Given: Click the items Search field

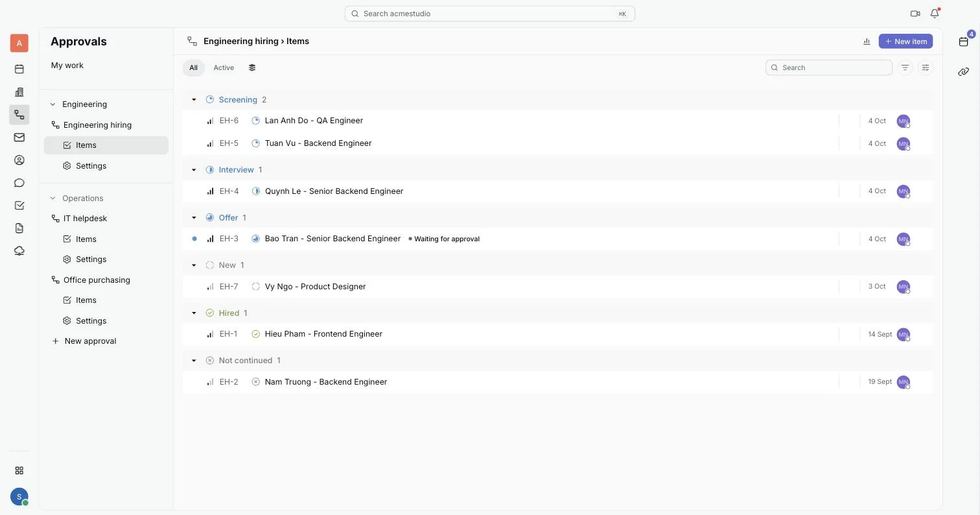Looking at the screenshot, I should (x=829, y=67).
